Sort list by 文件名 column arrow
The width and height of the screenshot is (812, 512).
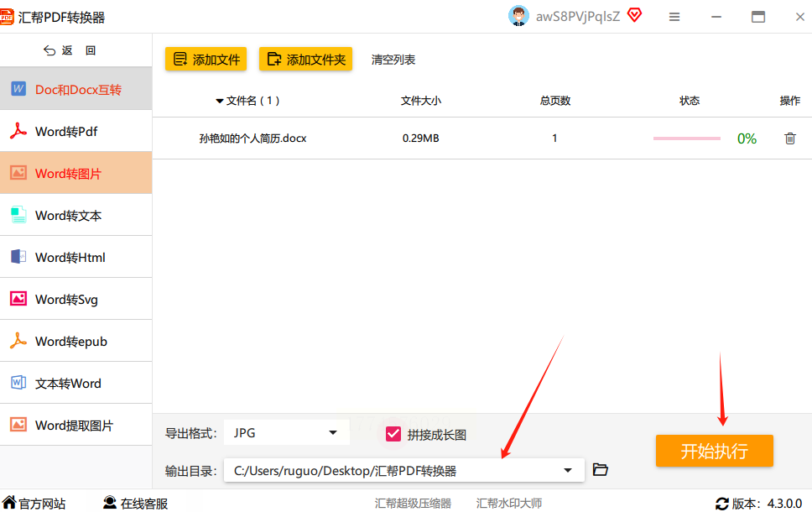(x=220, y=101)
